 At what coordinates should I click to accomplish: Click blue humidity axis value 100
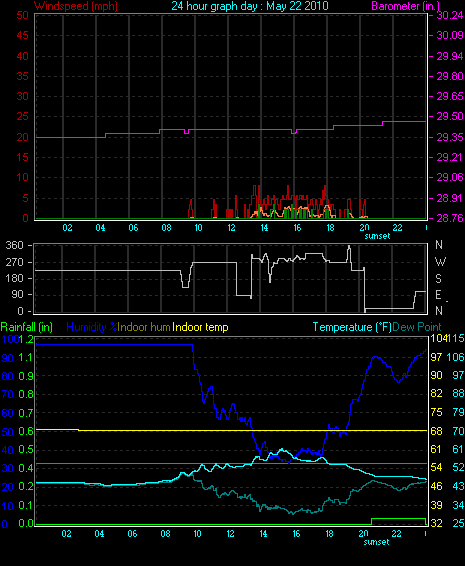(x=10, y=339)
